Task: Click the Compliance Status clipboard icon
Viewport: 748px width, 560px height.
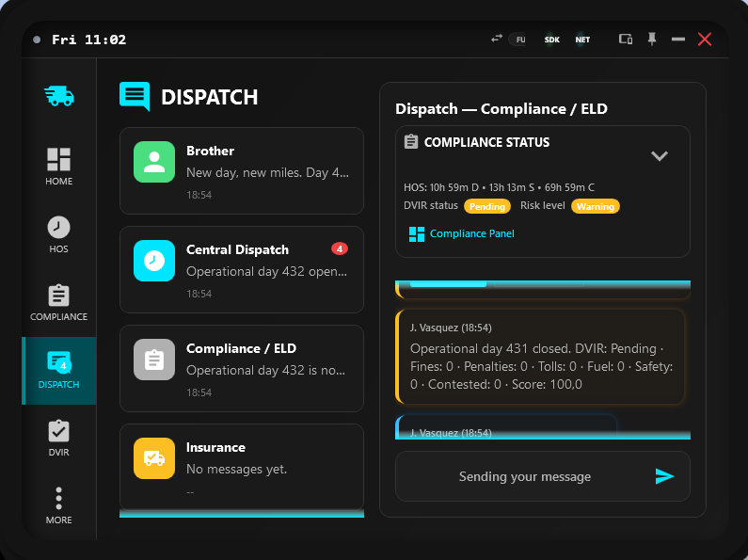Action: click(x=411, y=142)
